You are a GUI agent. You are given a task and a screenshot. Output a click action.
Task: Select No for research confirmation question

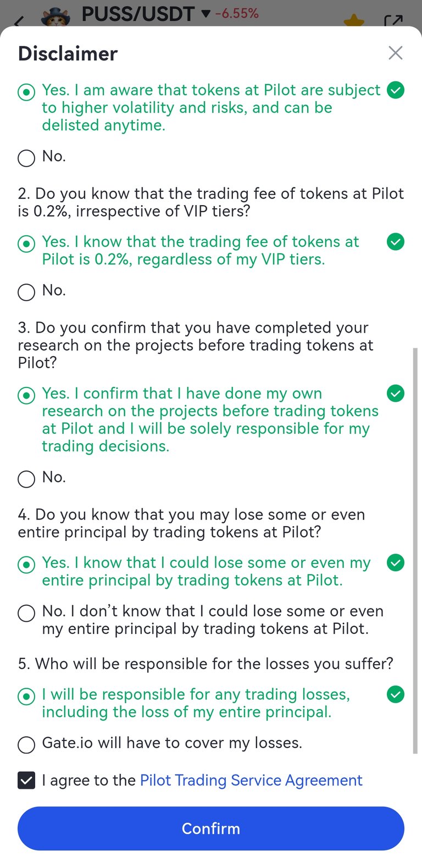tap(26, 479)
